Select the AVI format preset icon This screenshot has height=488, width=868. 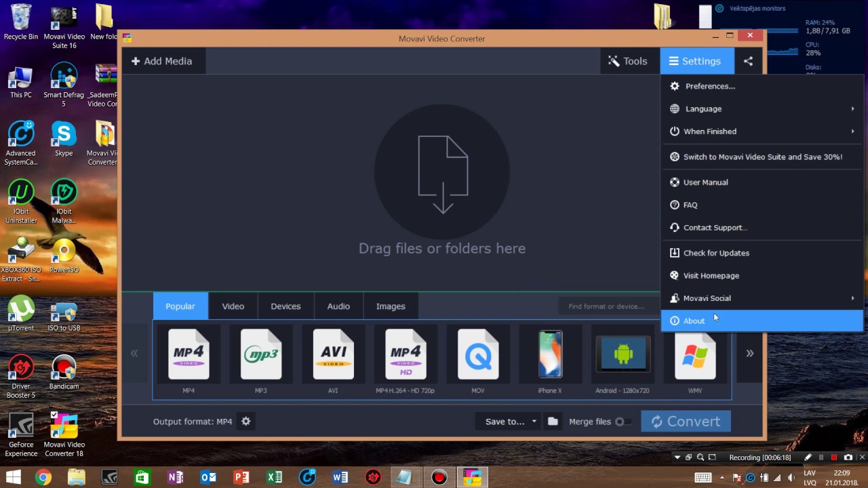pyautogui.click(x=333, y=354)
